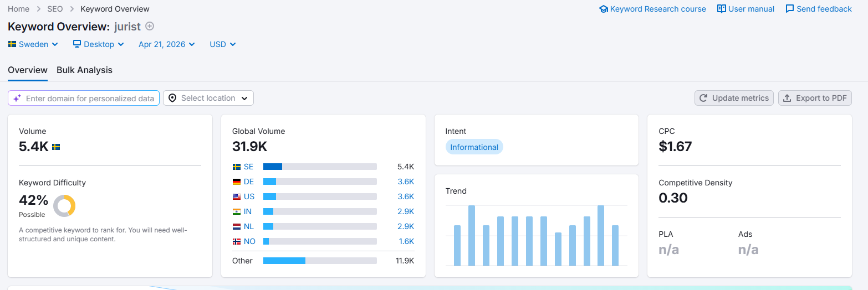Go to SEO in breadcrumb

pyautogui.click(x=55, y=9)
